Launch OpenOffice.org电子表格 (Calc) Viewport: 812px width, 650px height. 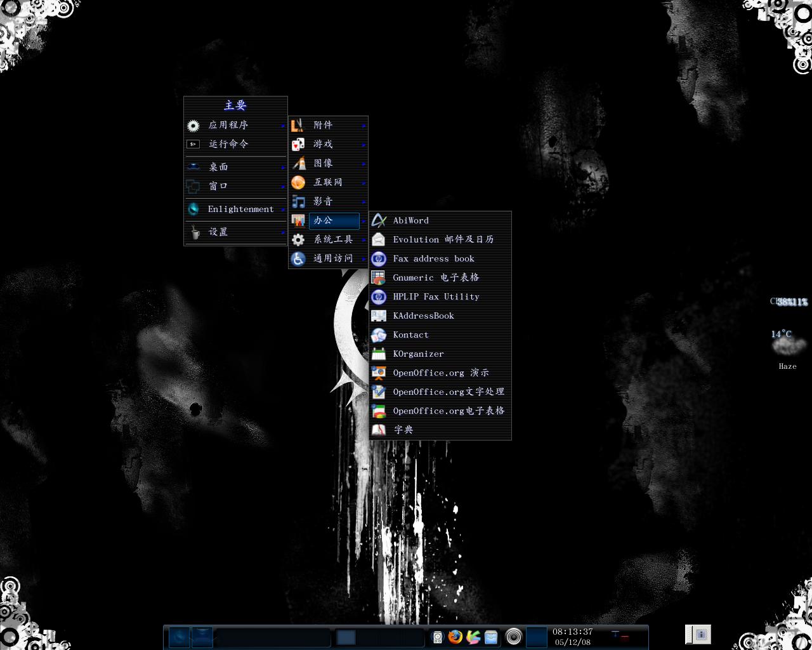pos(440,411)
